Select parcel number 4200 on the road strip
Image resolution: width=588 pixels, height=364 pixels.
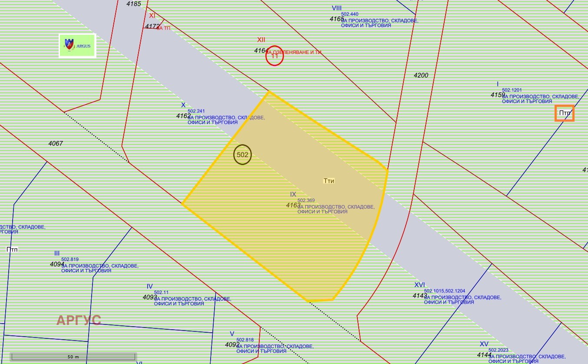coord(421,75)
